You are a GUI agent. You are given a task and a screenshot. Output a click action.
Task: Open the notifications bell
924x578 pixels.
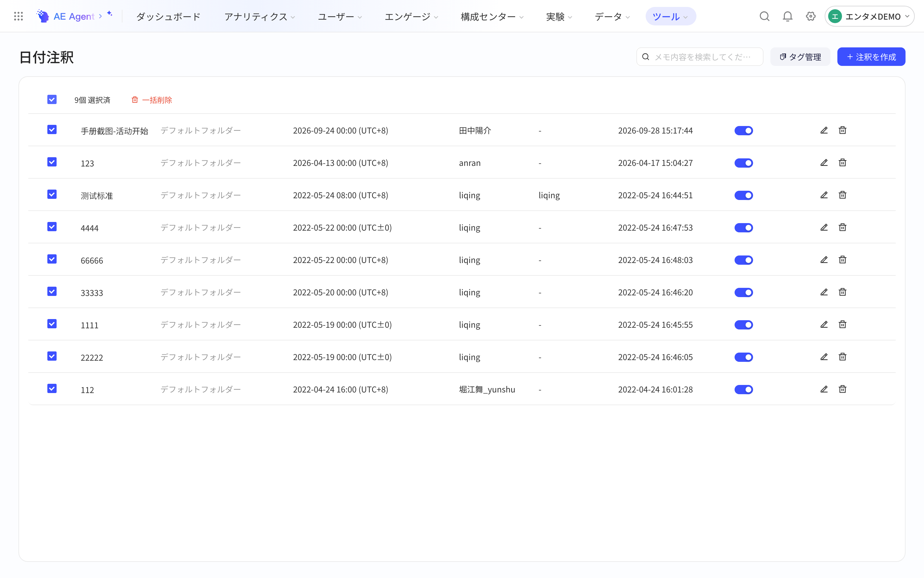787,16
